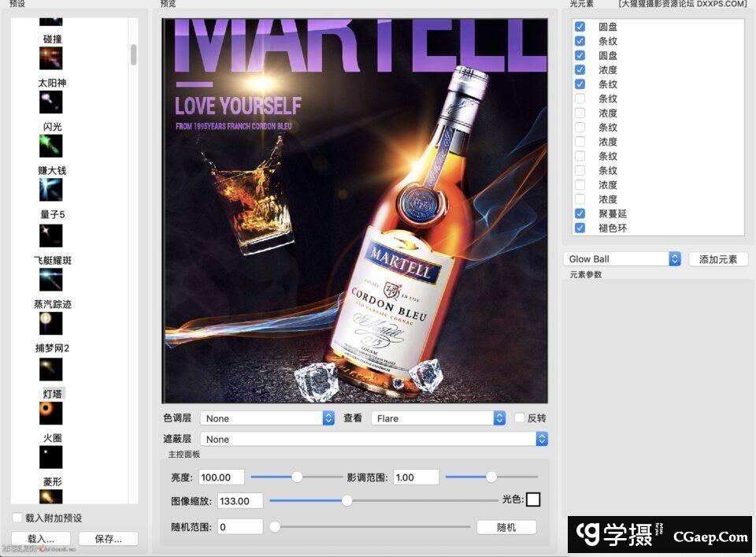This screenshot has height=557, width=756.
Task: Select the preset thumbnail above 太阳神 label
Action: (x=50, y=58)
